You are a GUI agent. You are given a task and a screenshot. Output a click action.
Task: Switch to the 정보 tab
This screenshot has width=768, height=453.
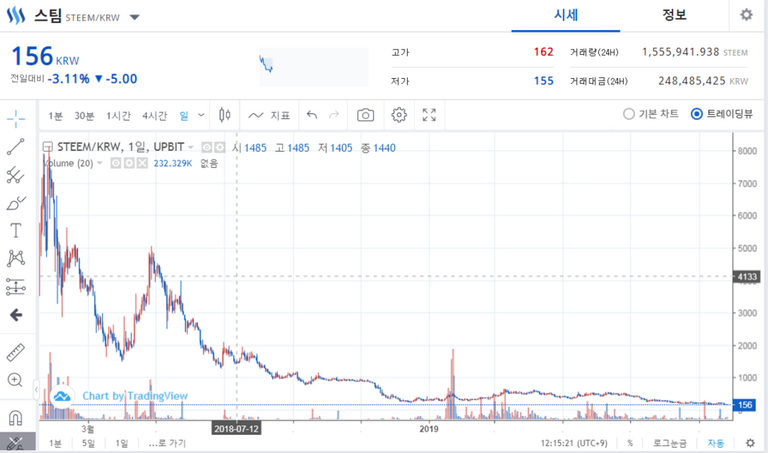point(674,15)
